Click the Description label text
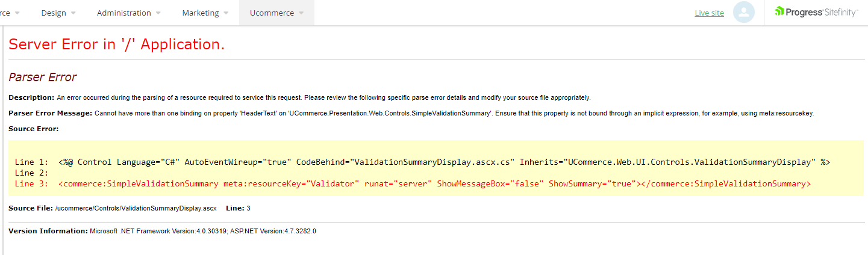Screen dimensions: 868x255 pyautogui.click(x=31, y=97)
